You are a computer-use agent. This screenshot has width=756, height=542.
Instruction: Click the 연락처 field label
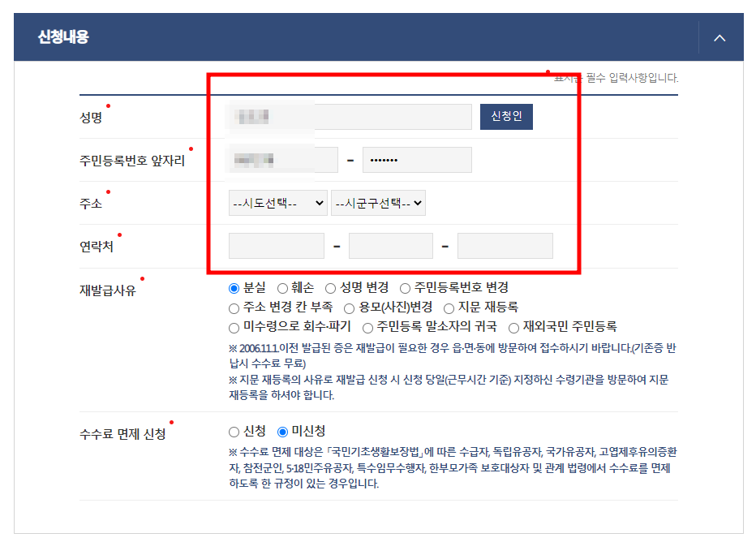(96, 247)
